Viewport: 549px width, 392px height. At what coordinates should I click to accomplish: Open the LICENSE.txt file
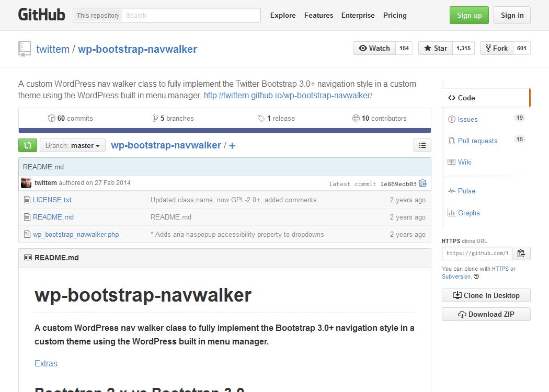52,200
